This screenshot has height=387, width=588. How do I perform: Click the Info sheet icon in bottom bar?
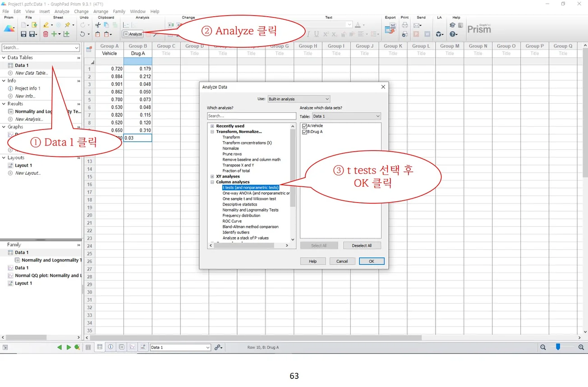[110, 347]
